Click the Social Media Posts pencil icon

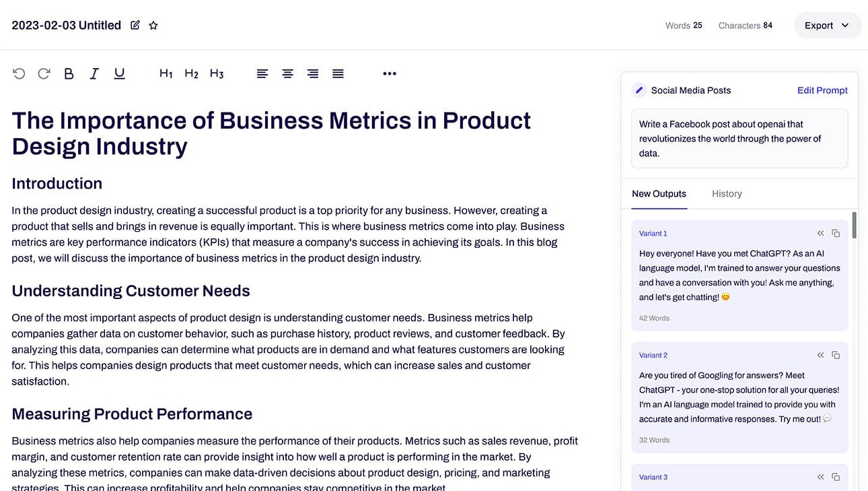point(639,90)
